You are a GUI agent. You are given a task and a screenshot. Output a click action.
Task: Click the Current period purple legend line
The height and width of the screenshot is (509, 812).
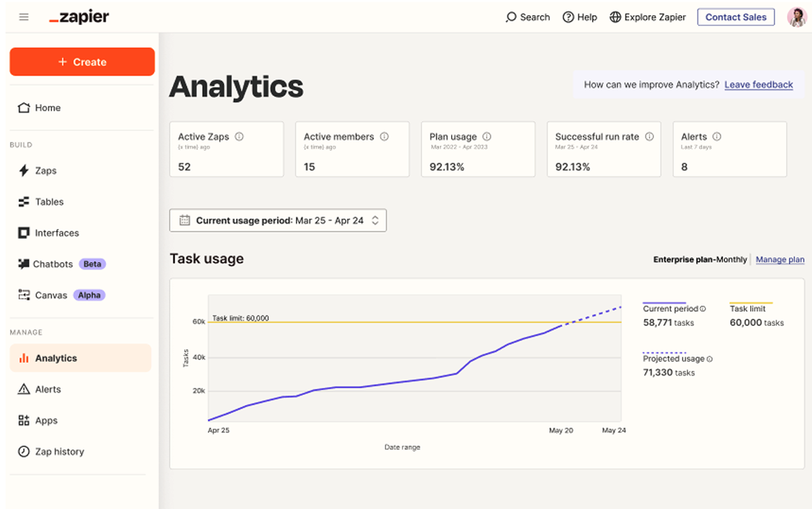[664, 303]
